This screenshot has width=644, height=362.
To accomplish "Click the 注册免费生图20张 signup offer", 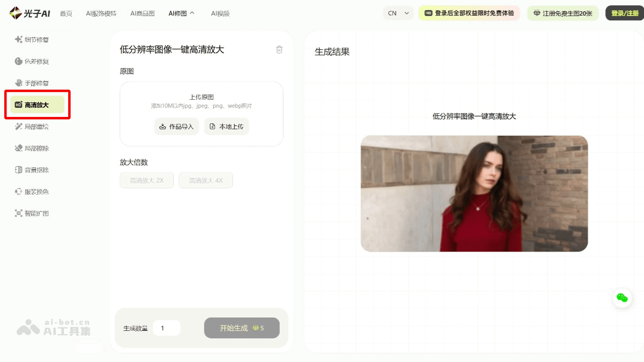I will (563, 12).
